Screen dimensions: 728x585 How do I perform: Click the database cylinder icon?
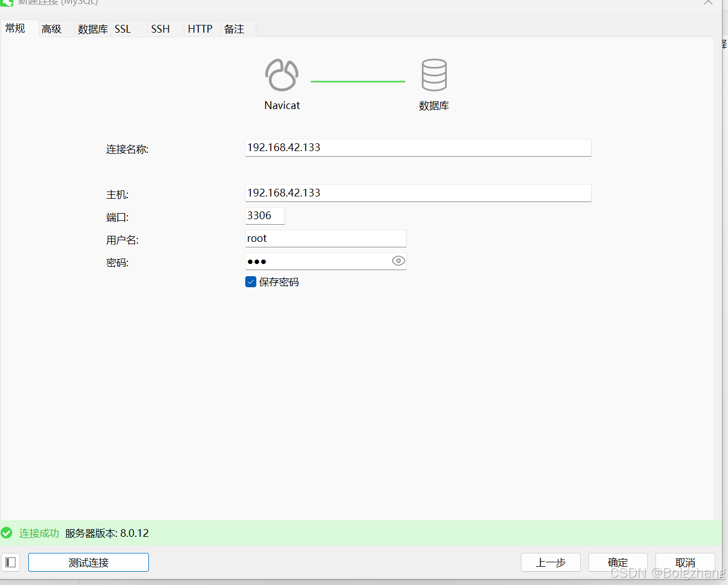pyautogui.click(x=434, y=75)
